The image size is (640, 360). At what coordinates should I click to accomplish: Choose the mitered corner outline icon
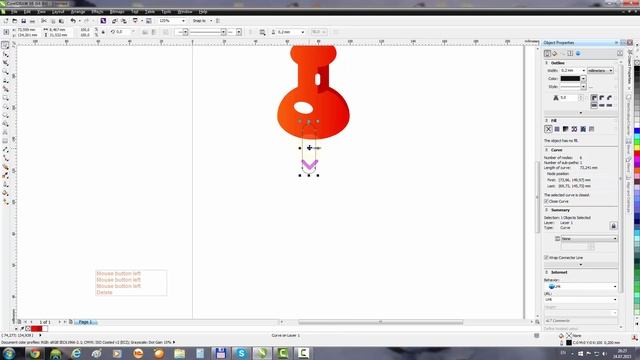point(594,98)
